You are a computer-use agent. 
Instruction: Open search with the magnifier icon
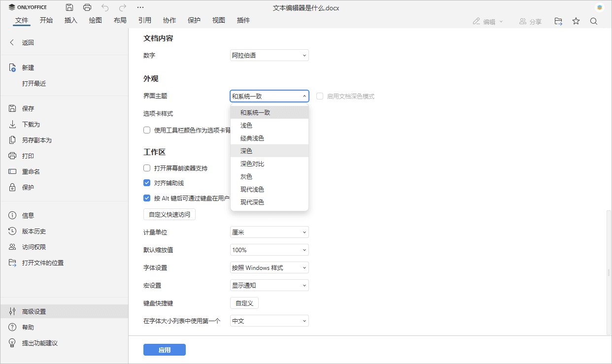tap(593, 21)
